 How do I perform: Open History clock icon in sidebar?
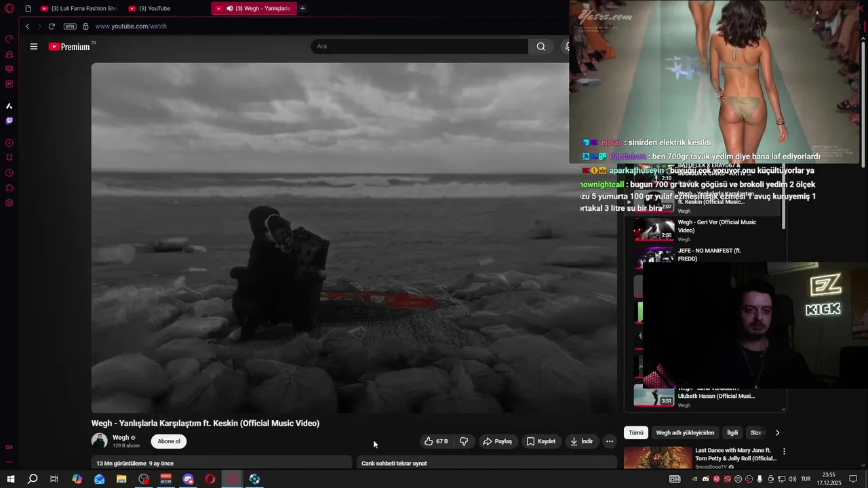click(9, 173)
